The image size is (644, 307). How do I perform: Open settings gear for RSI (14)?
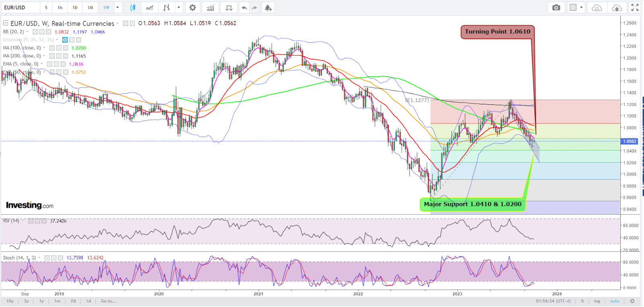click(x=37, y=221)
